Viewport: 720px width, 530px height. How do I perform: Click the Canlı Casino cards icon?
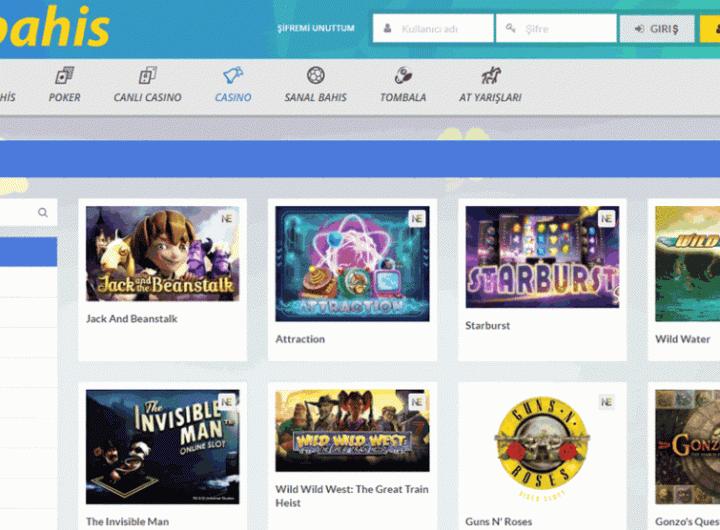pos(147,75)
